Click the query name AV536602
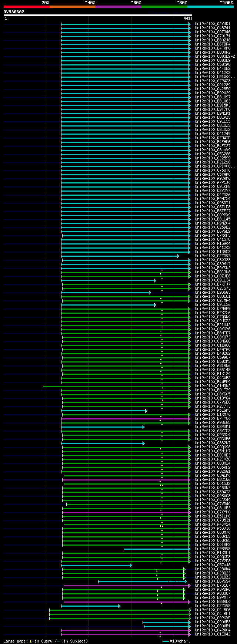Viewport: 237px width, 644px height. [x=14, y=12]
